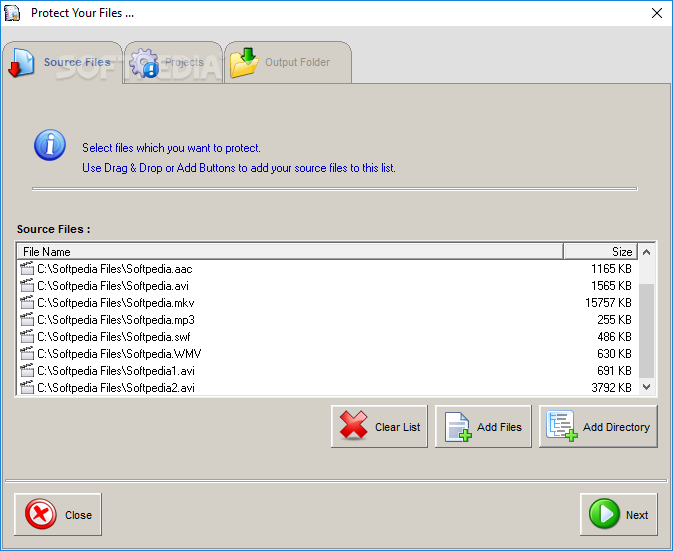Click the 3792 KB size cell
Viewport: 673px width, 551px height.
click(x=611, y=388)
